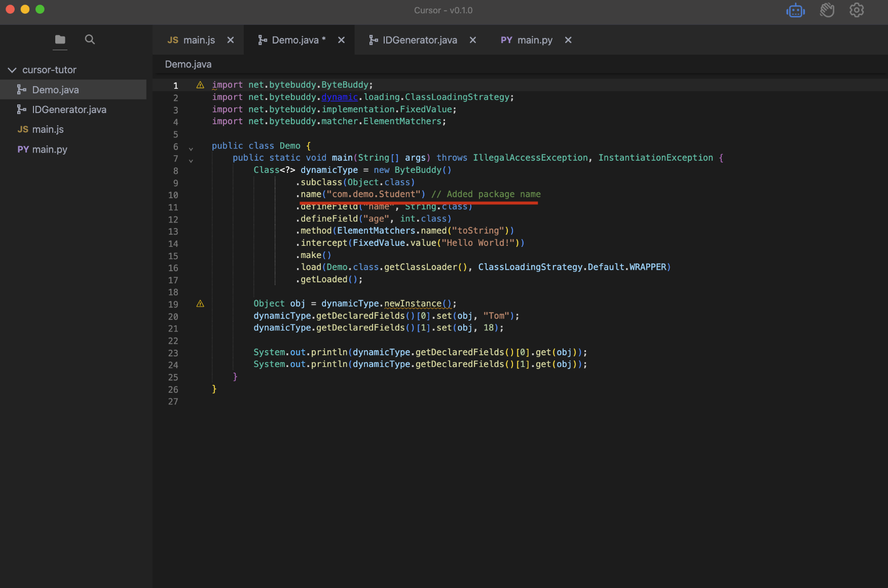Fold the main method at line 7

point(191,161)
